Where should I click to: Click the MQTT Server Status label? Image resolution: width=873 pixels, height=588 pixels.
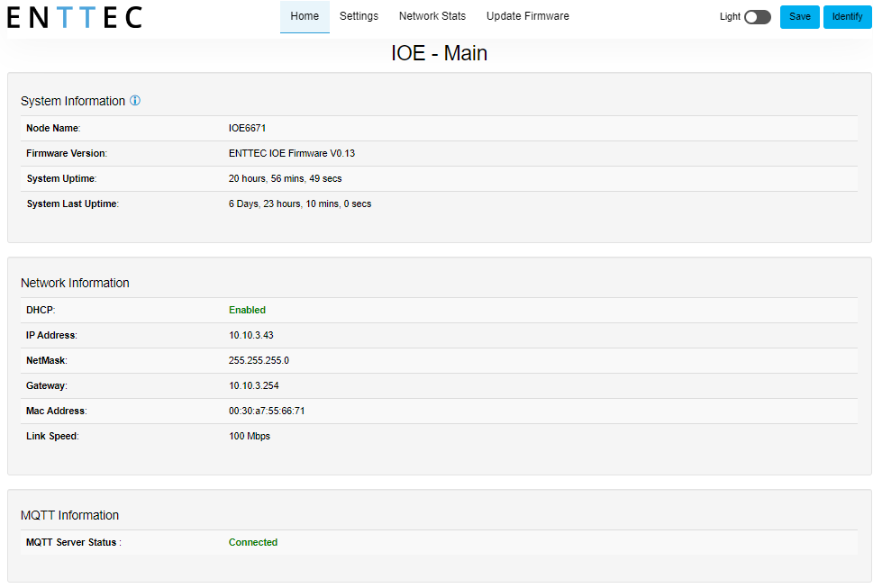tap(74, 542)
